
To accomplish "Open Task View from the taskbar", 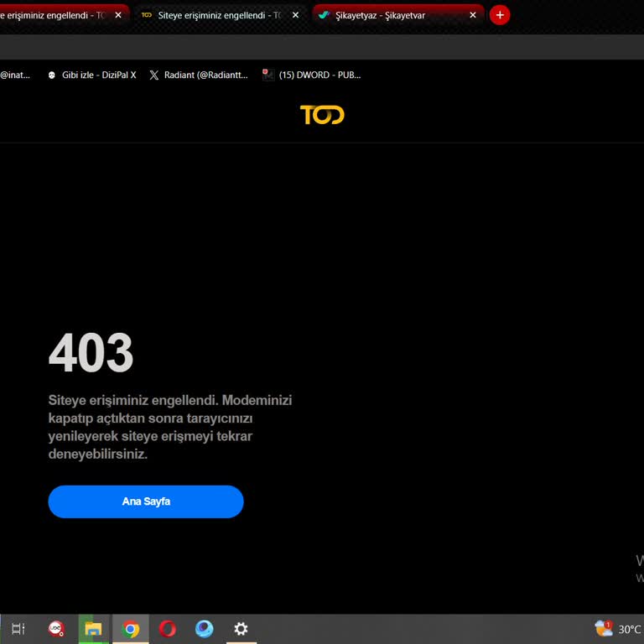I will pyautogui.click(x=18, y=629).
